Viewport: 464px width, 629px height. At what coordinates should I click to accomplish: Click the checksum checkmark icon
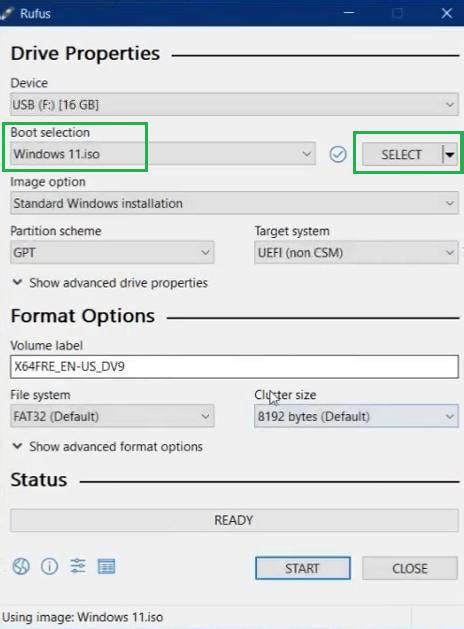(338, 154)
